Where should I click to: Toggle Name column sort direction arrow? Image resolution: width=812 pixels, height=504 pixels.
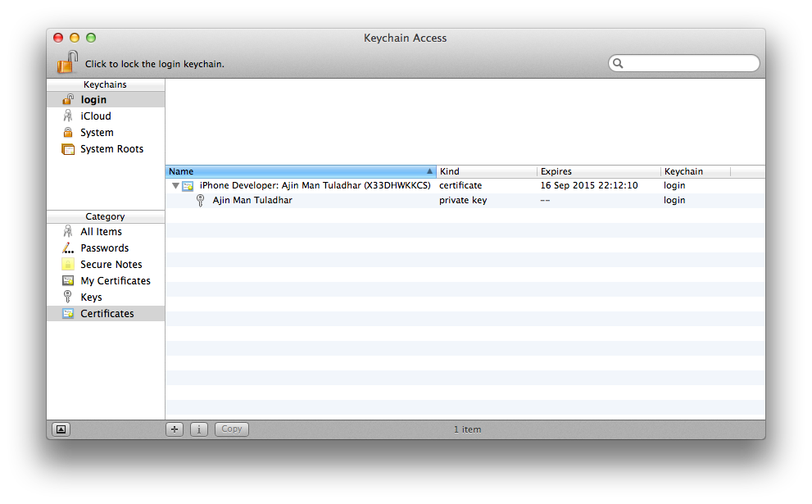point(429,171)
